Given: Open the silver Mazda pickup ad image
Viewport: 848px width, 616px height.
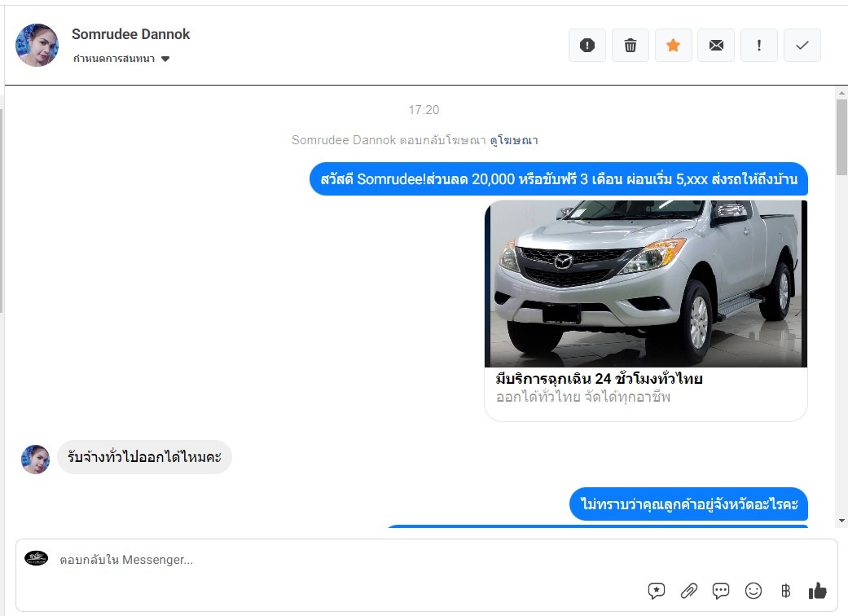Looking at the screenshot, I should 646,284.
